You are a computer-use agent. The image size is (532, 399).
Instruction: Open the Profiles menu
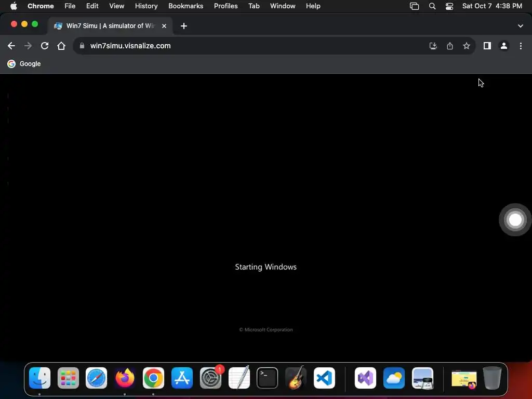226,6
